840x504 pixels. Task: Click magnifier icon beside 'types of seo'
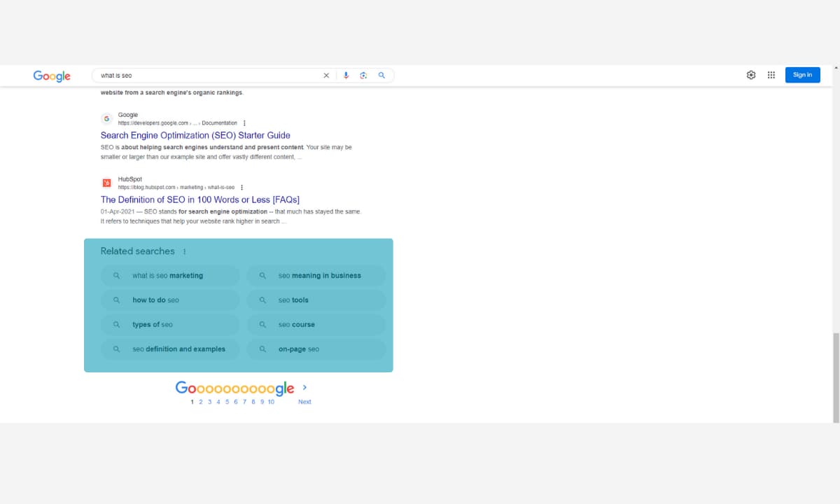(x=116, y=325)
